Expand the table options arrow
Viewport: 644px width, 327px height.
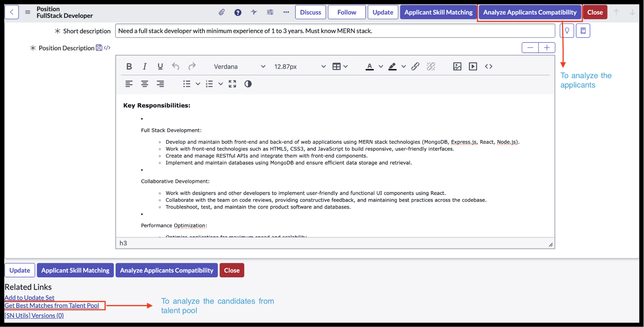pyautogui.click(x=346, y=66)
